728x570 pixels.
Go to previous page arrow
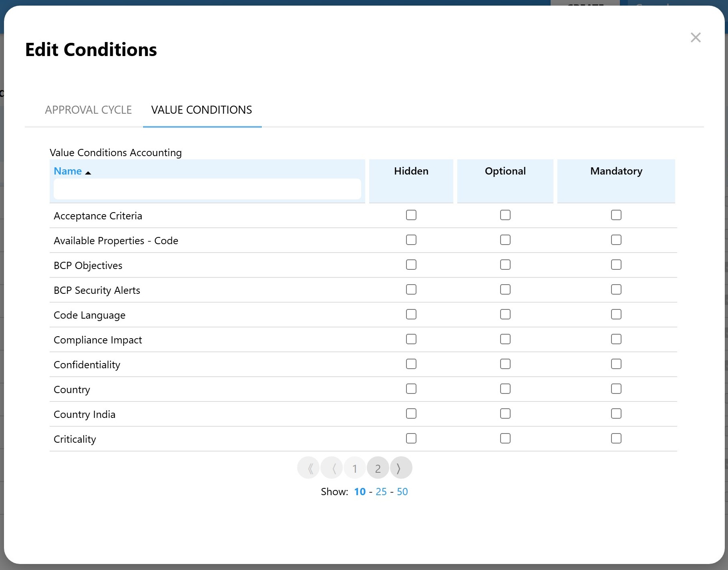(x=332, y=468)
